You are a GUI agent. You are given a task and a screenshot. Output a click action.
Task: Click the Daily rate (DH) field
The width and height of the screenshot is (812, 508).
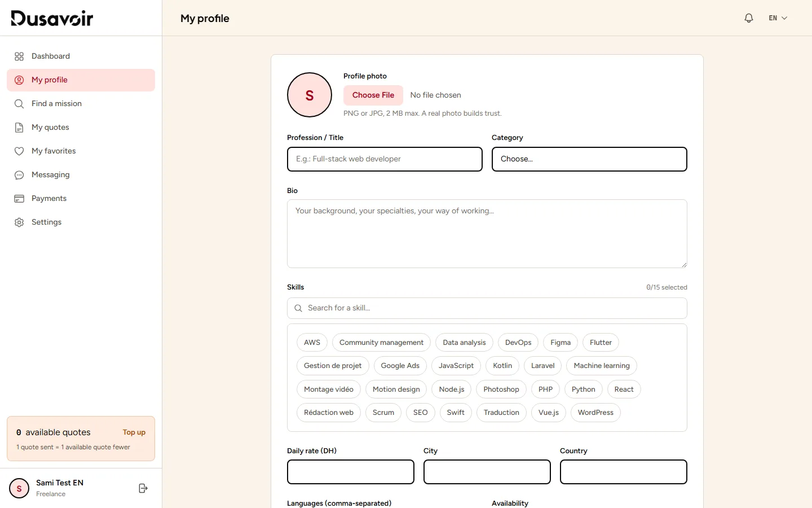(351, 472)
